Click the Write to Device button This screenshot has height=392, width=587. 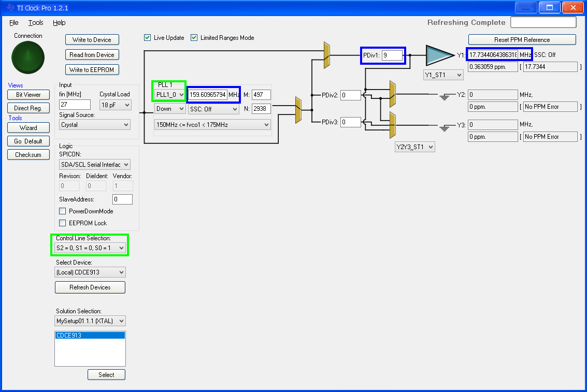92,40
